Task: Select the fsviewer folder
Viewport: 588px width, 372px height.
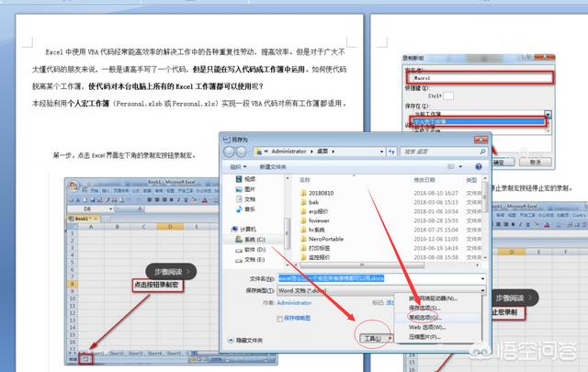Action: click(315, 220)
